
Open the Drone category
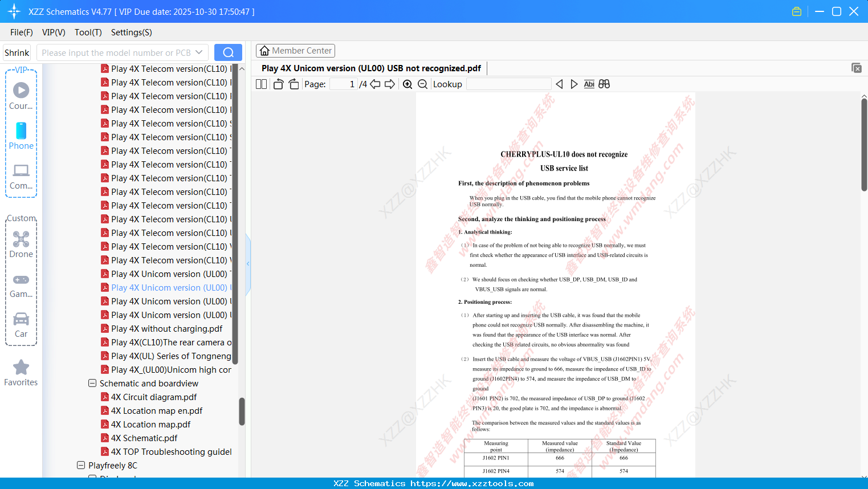coord(21,244)
